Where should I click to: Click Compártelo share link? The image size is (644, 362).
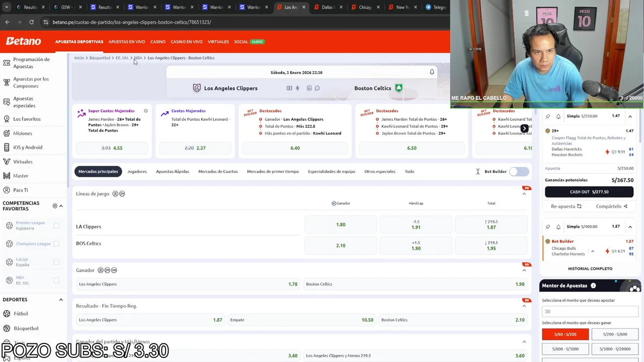coord(612,206)
